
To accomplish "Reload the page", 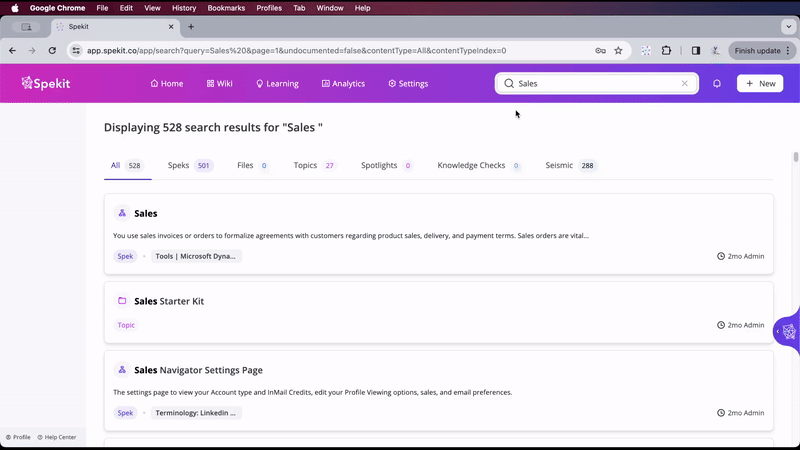I will click(x=52, y=51).
